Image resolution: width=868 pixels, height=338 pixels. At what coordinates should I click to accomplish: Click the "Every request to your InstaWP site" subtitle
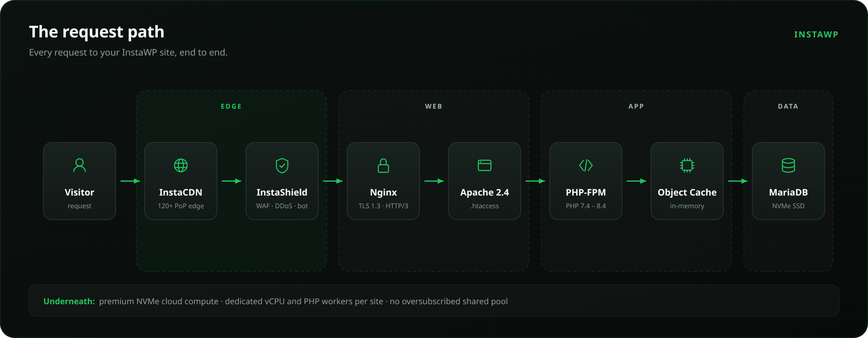click(x=128, y=52)
